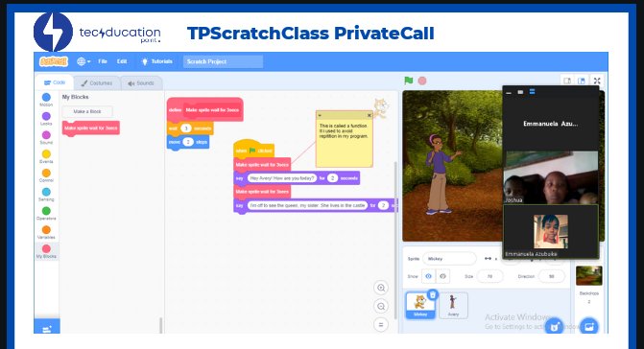Select the Operators blocks category

click(x=46, y=213)
